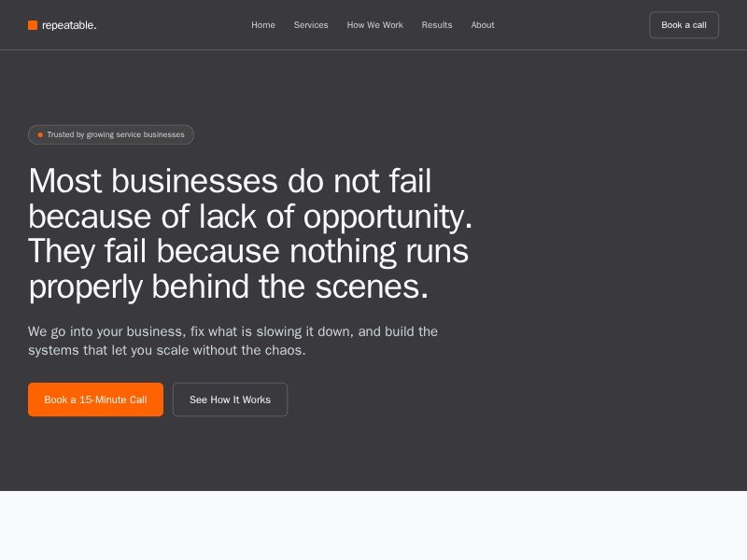The height and width of the screenshot is (560, 747).
Task: Open the About page link
Action: pyautogui.click(x=483, y=25)
